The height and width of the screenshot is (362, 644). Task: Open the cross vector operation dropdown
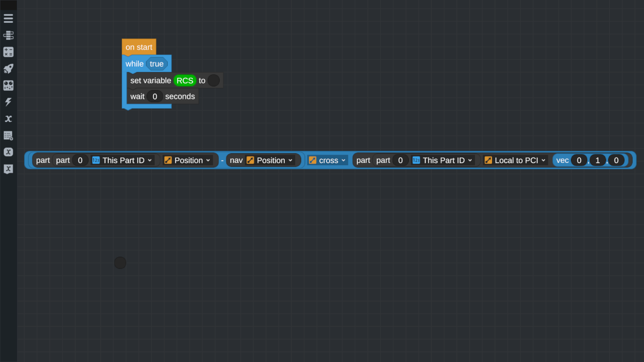pos(328,160)
